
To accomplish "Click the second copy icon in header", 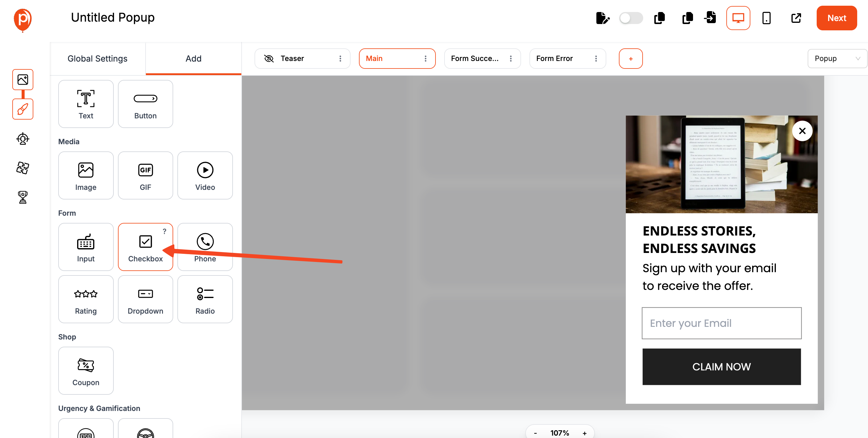I will click(688, 18).
